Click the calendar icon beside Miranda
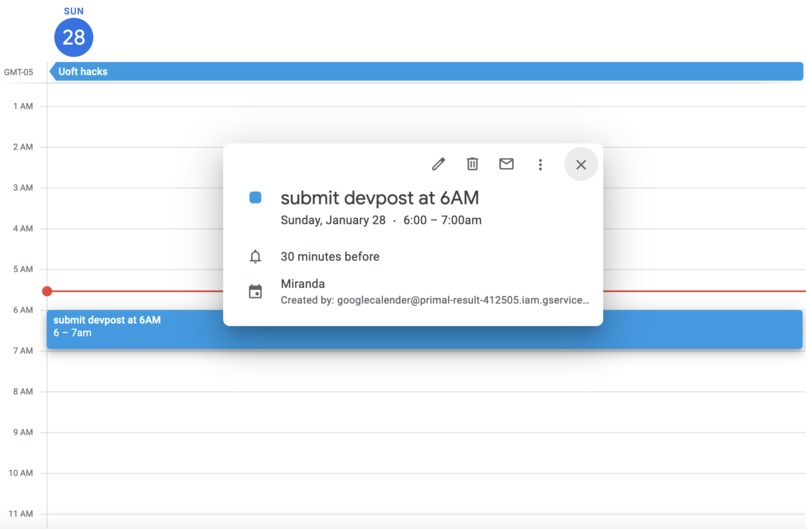Screen dimensions: 806x529 255,291
